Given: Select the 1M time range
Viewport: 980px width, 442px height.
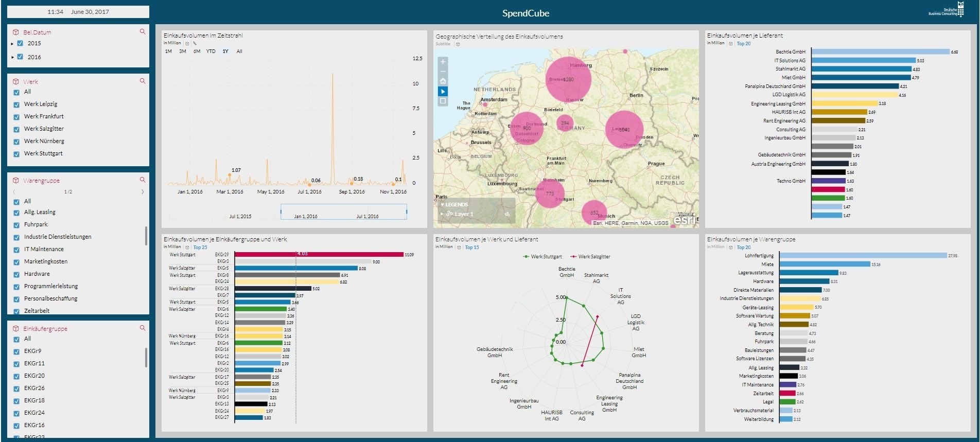Looking at the screenshot, I should pyautogui.click(x=168, y=51).
